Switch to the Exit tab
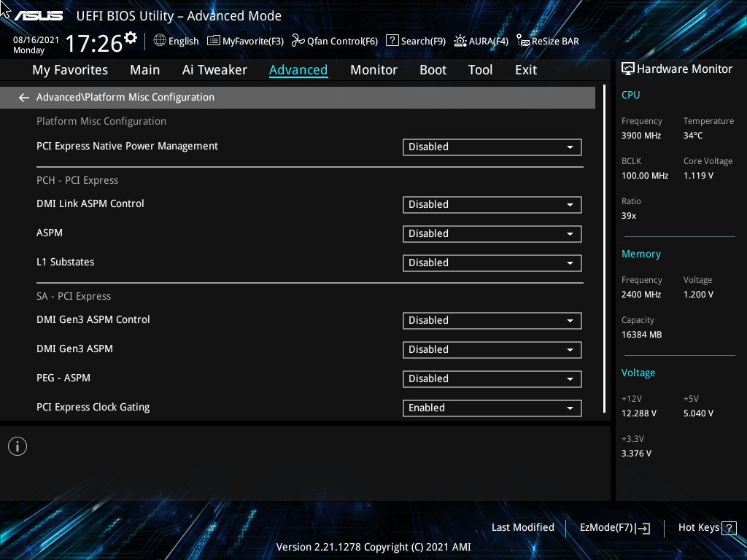 point(526,70)
